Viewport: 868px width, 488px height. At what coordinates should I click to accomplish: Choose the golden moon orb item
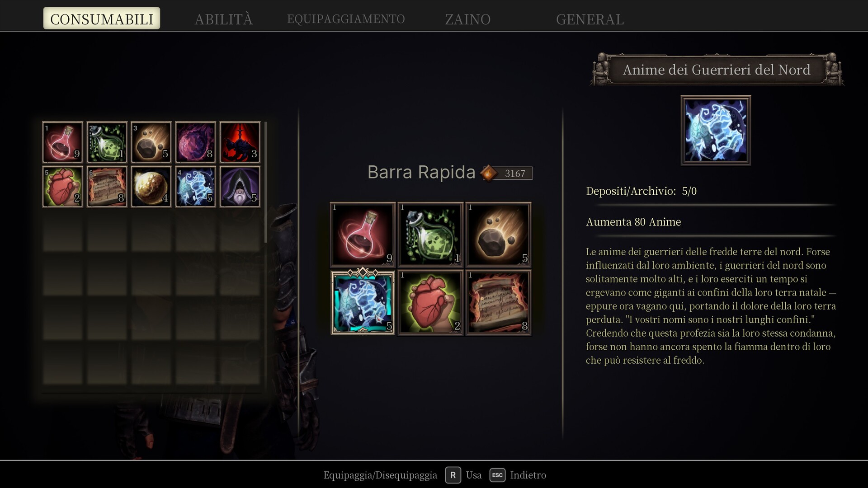click(151, 187)
